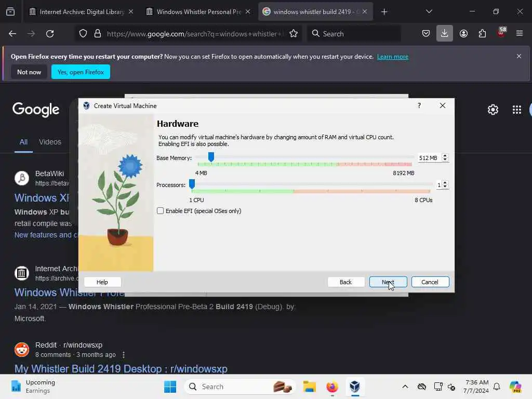Click the Windows taskbar Search box
Viewport: 532px width, 399px height.
coord(240,387)
